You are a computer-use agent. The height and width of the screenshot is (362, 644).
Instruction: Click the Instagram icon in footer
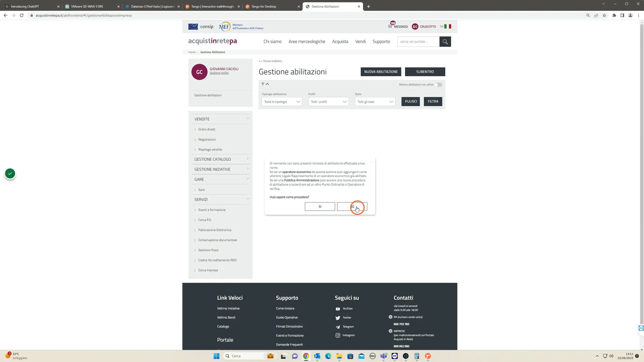click(338, 335)
